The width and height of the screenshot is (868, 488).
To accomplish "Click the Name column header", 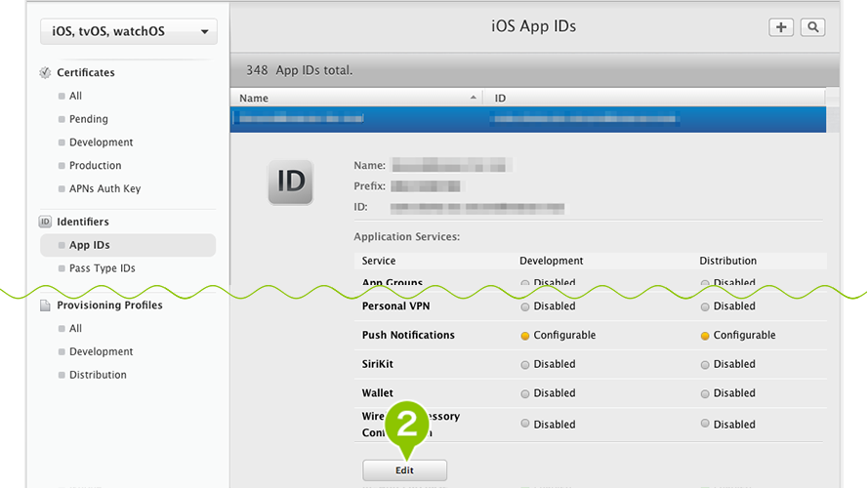I will (254, 98).
